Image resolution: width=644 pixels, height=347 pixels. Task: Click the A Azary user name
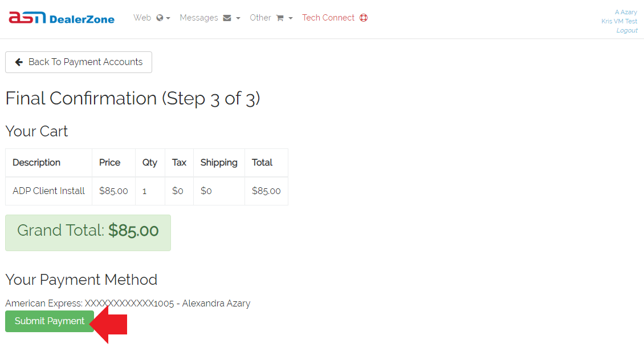coord(626,12)
